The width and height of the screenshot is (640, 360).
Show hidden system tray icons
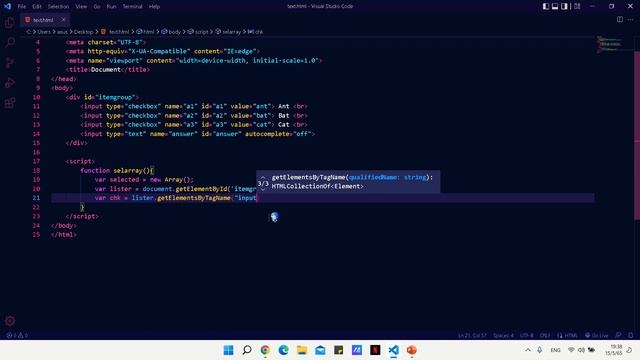[528, 350]
